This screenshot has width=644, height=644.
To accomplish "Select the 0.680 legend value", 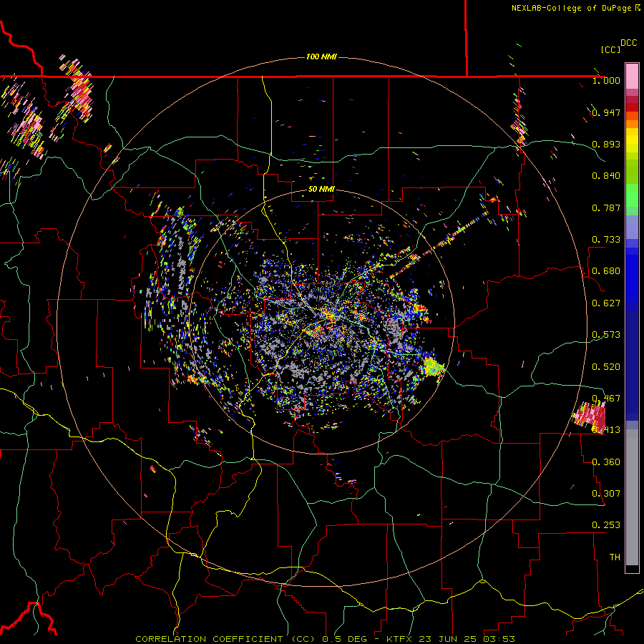I will 606,271.
